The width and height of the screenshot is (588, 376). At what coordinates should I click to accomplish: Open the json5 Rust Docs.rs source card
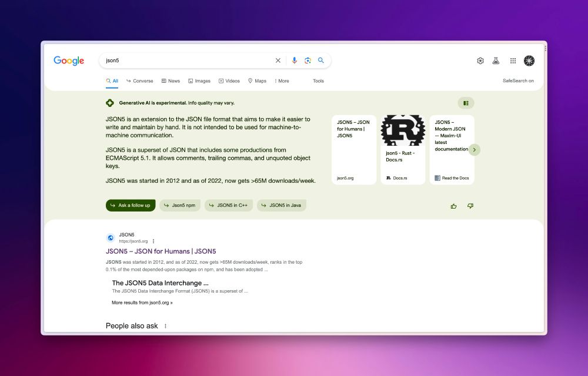point(403,150)
